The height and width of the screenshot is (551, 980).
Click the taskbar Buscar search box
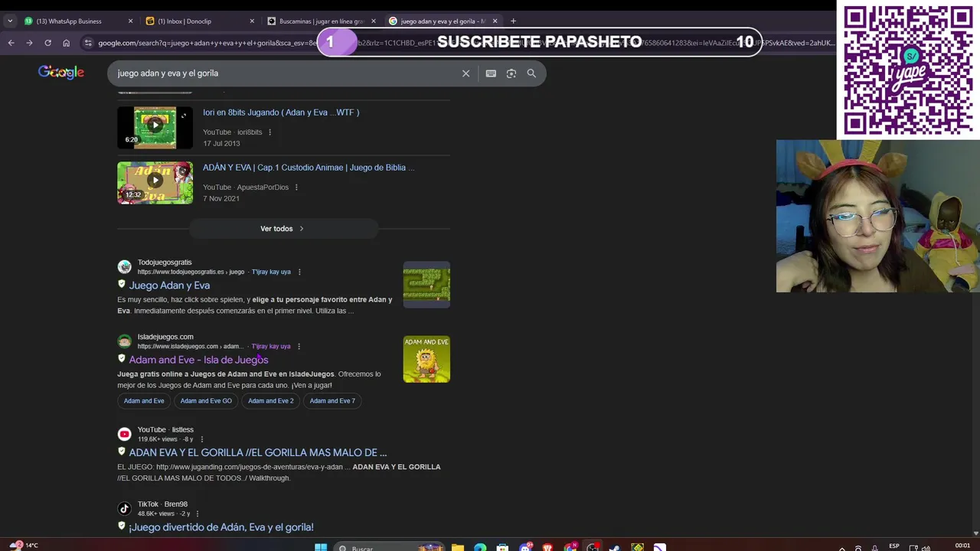tap(389, 548)
